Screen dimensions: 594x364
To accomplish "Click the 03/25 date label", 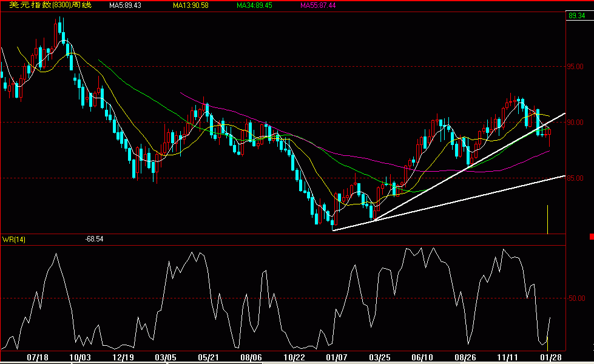I will coord(380,357).
